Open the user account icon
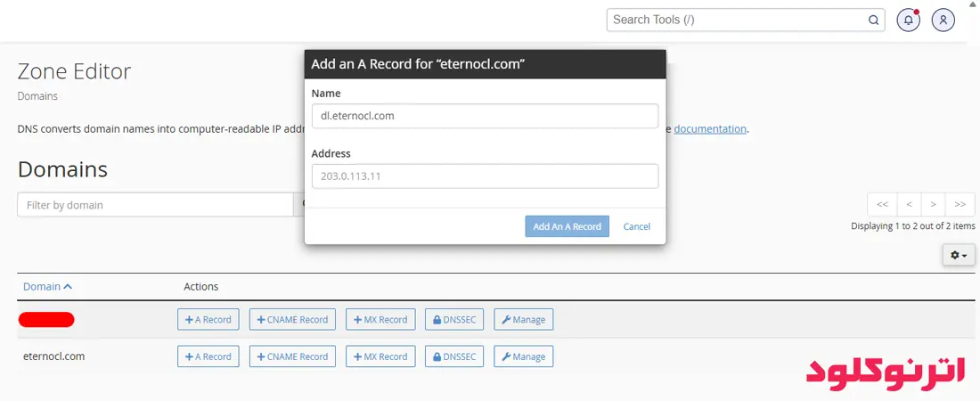The image size is (980, 401). pos(943,20)
